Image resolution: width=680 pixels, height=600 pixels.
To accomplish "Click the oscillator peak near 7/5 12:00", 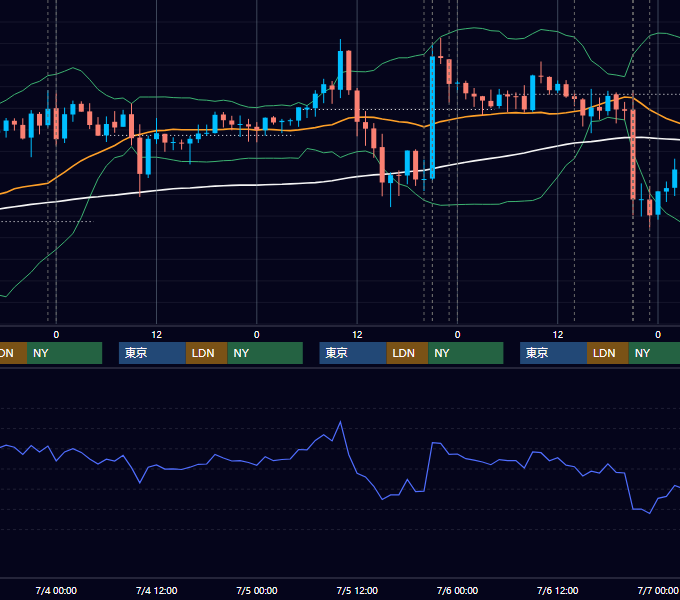I will tap(340, 421).
